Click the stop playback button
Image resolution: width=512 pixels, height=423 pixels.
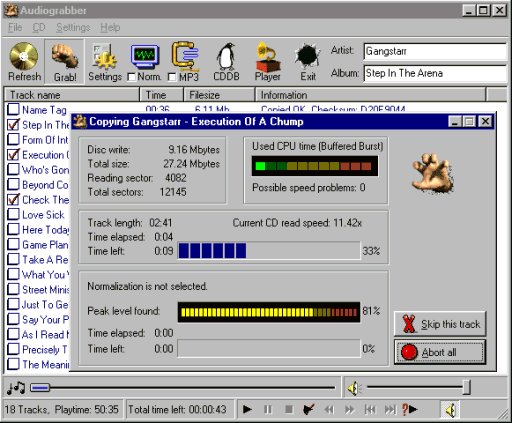coord(289,409)
